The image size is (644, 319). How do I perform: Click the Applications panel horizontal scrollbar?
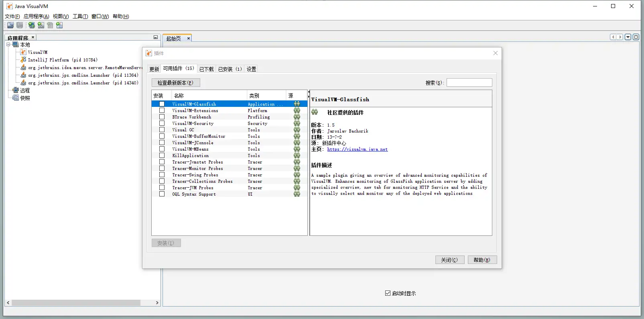tap(76, 303)
